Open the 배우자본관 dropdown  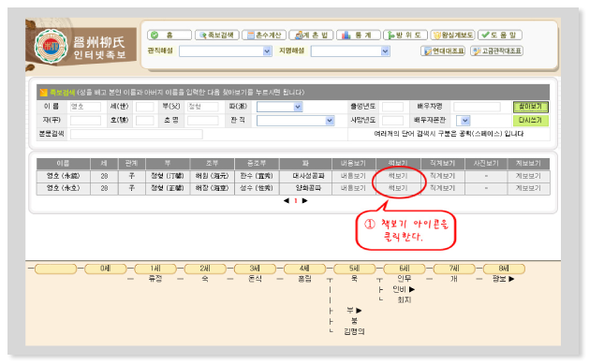[465, 121]
